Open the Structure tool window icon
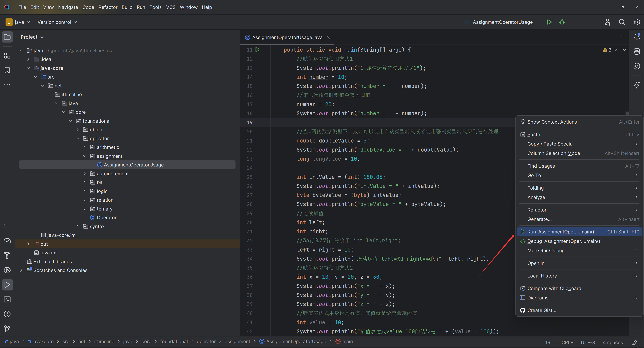Image resolution: width=644 pixels, height=348 pixels. pyautogui.click(x=7, y=55)
